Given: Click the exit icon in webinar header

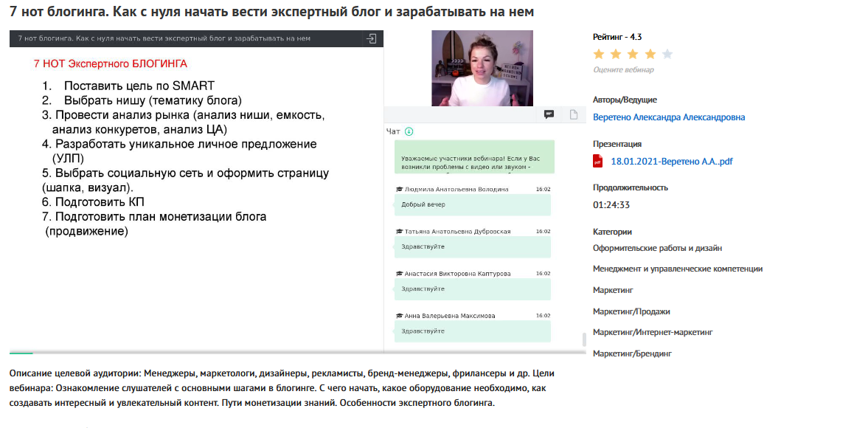Looking at the screenshot, I should click(x=372, y=38).
